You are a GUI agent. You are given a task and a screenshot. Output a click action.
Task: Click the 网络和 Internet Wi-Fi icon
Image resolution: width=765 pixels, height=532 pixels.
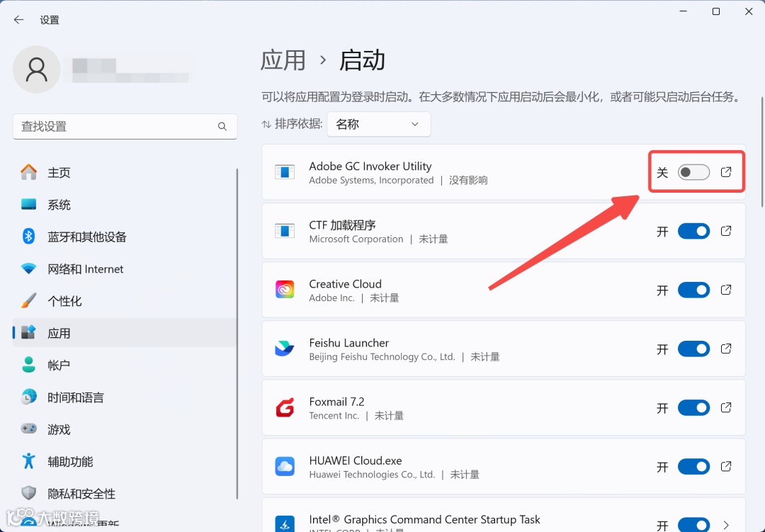[x=29, y=268]
